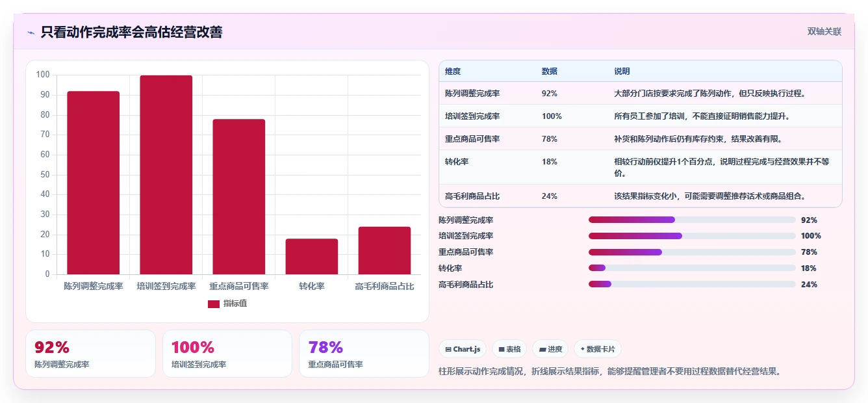Image resolution: width=868 pixels, height=403 pixels.
Task: Click the red legend swatch for 指标值
Action: [214, 304]
